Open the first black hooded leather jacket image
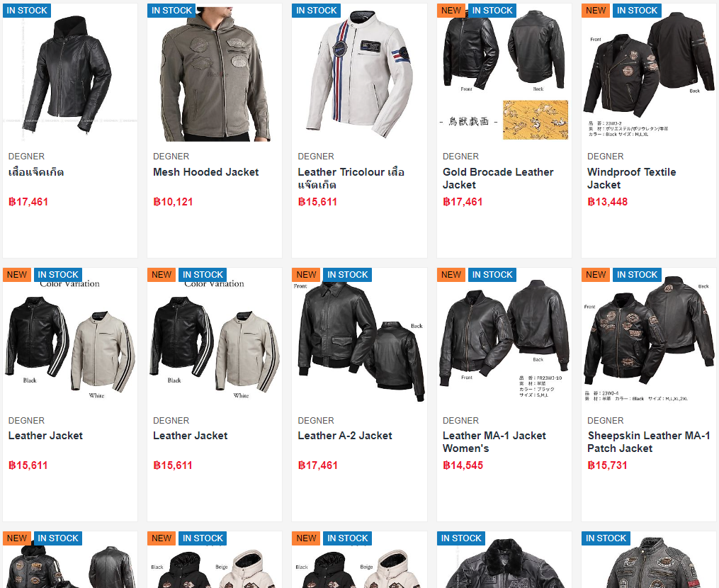The width and height of the screenshot is (719, 588). 69,74
